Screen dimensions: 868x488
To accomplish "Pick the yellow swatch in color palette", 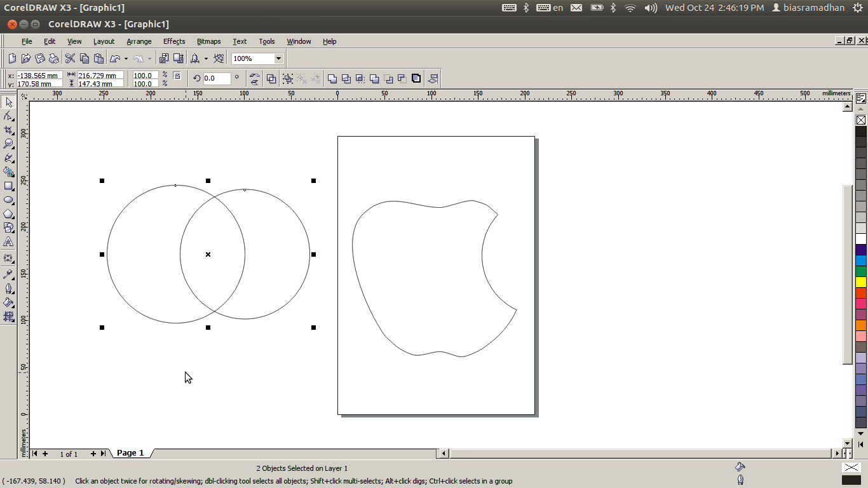I will [861, 281].
